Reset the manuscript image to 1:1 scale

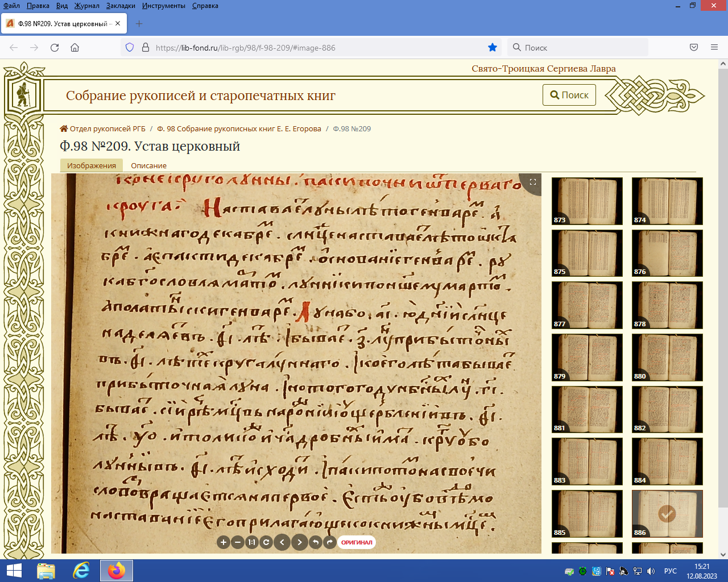252,542
